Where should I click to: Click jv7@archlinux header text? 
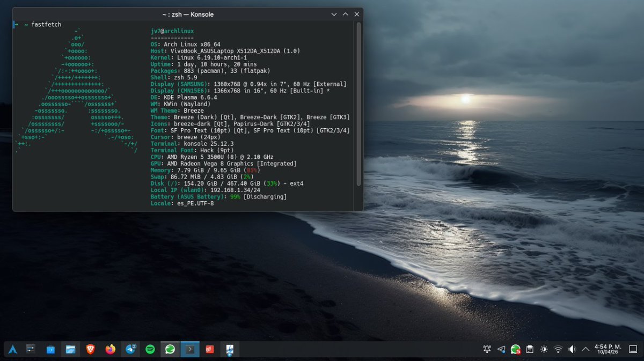coord(172,31)
